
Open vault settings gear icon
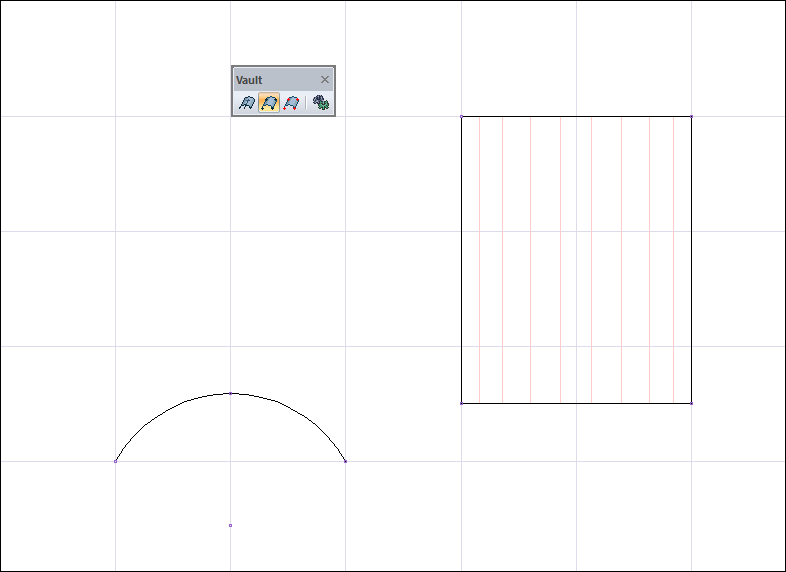pos(321,103)
